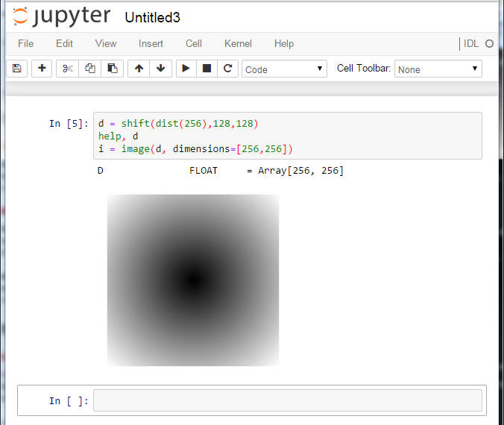The image size is (504, 425).
Task: Click the grayscale radial gradient output image
Action: click(193, 280)
